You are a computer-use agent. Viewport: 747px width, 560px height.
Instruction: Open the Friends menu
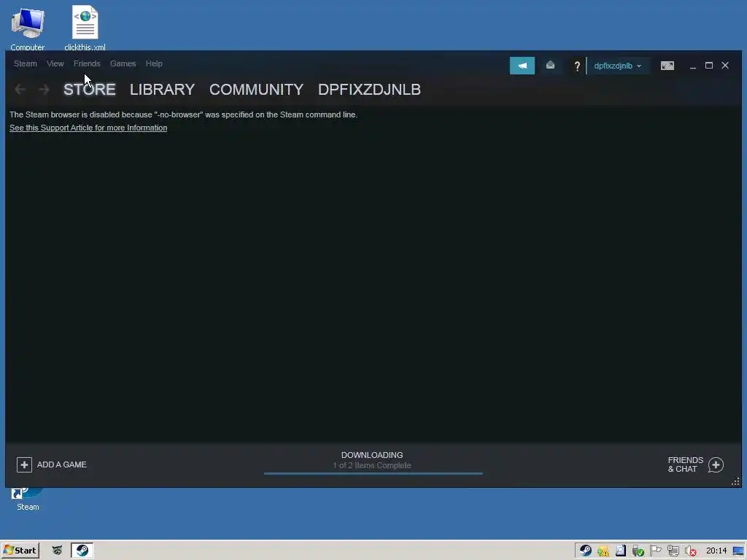click(87, 63)
